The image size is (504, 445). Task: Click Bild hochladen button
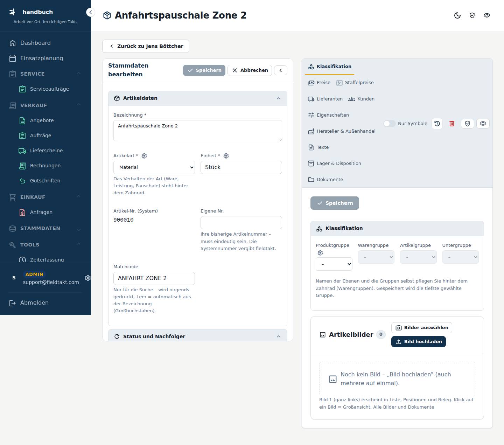pyautogui.click(x=419, y=342)
